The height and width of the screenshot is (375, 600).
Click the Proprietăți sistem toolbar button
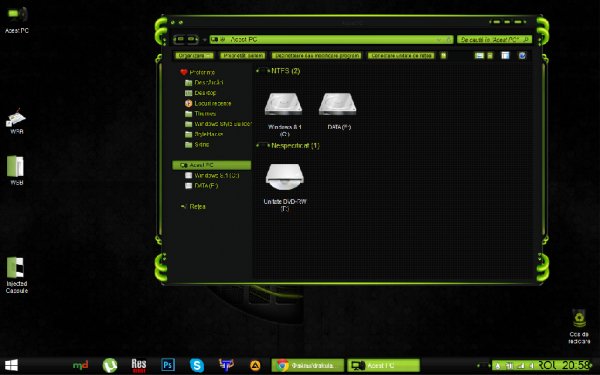click(x=243, y=56)
